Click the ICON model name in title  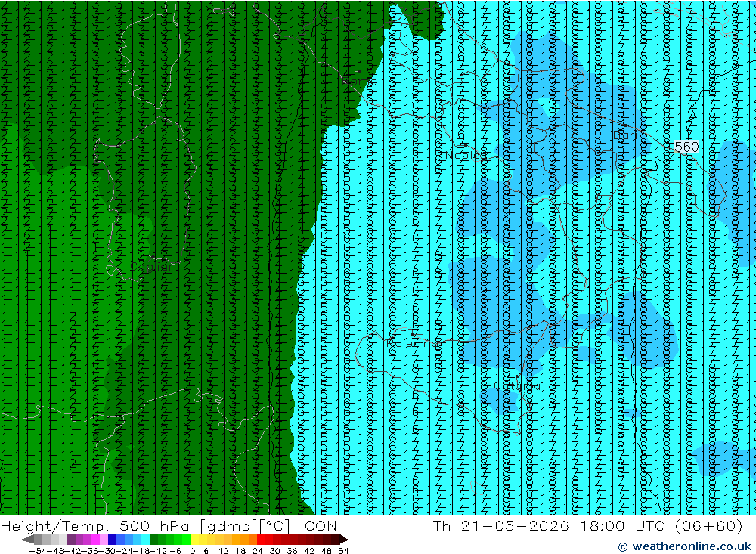318,525
